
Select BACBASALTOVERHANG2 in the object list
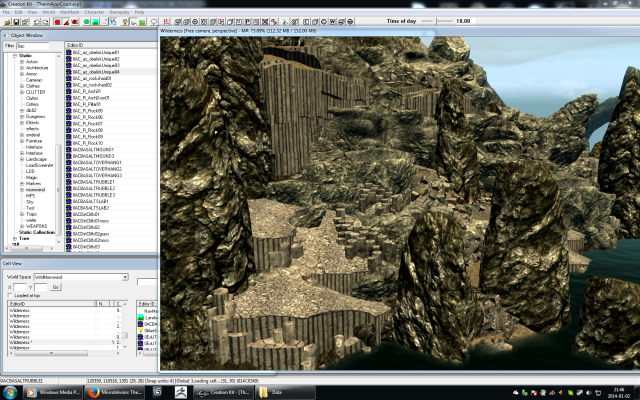tap(97, 169)
